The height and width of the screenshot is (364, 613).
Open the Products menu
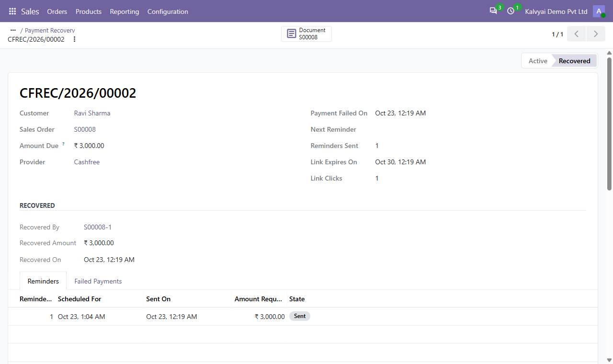(x=89, y=11)
